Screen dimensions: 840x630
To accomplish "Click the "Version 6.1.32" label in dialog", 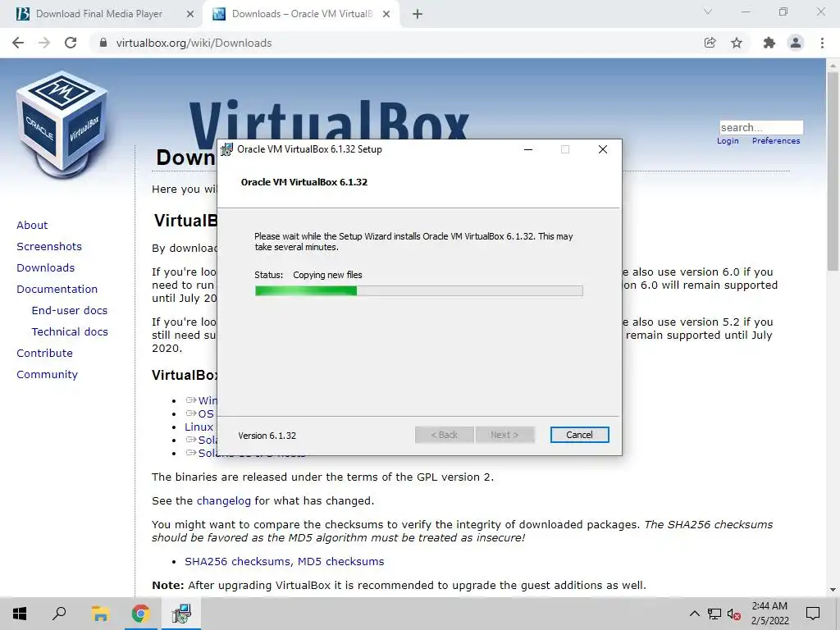I will (x=267, y=436).
